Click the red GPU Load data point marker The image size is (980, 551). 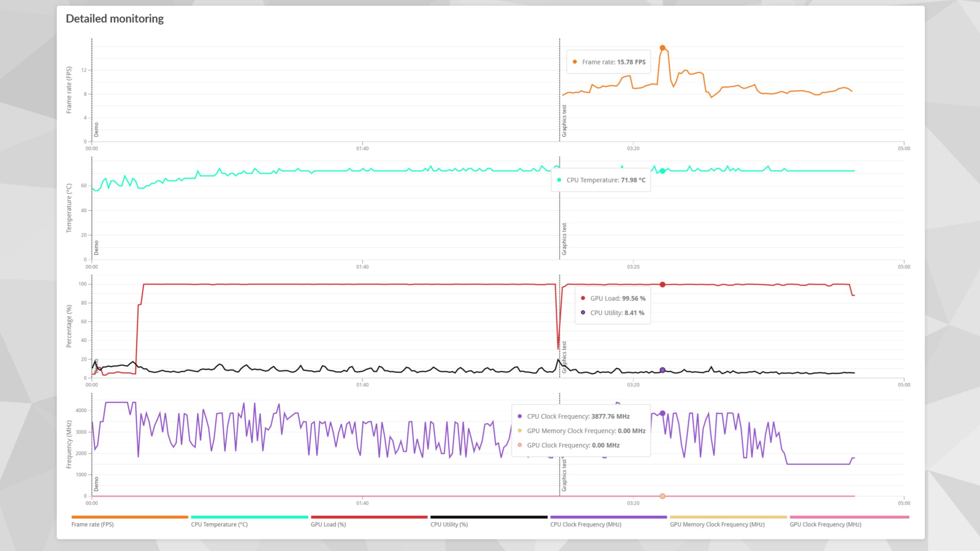[662, 284]
